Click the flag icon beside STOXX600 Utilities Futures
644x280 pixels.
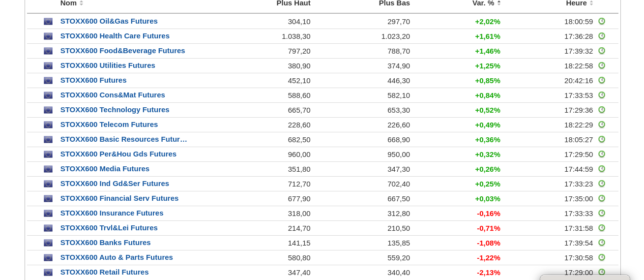pos(48,66)
